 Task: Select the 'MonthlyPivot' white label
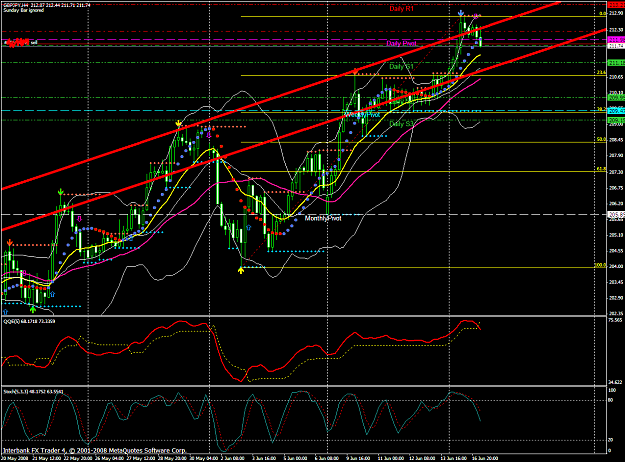tap(323, 218)
